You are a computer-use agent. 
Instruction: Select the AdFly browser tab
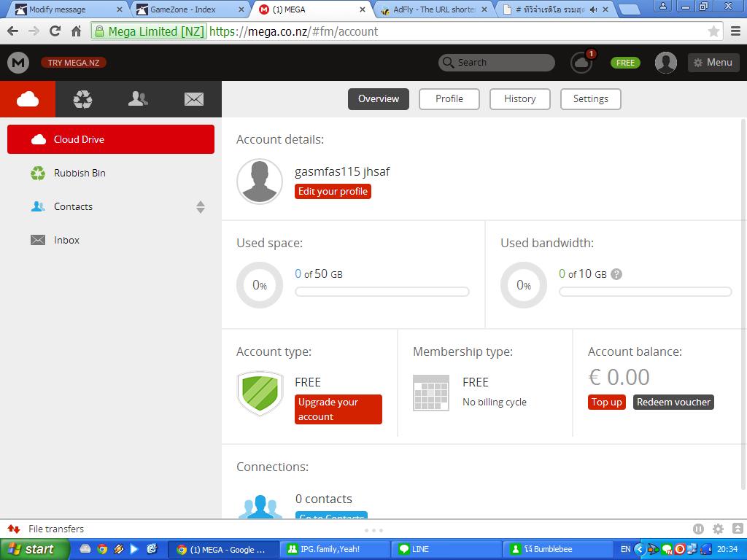coord(433,9)
